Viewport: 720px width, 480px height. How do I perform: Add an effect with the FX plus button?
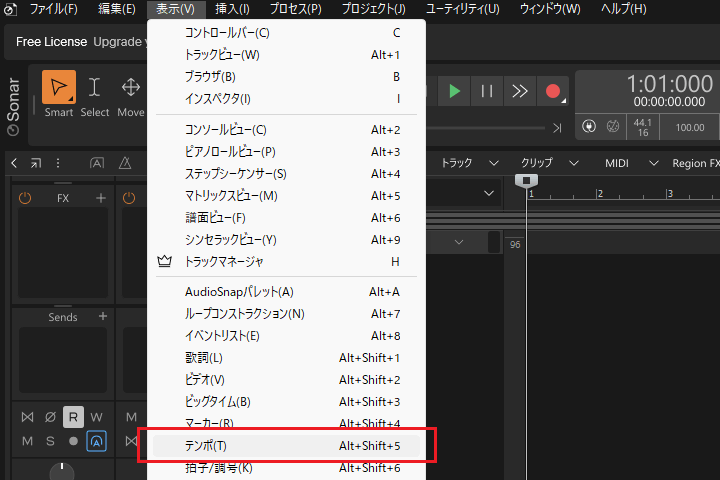(101, 198)
